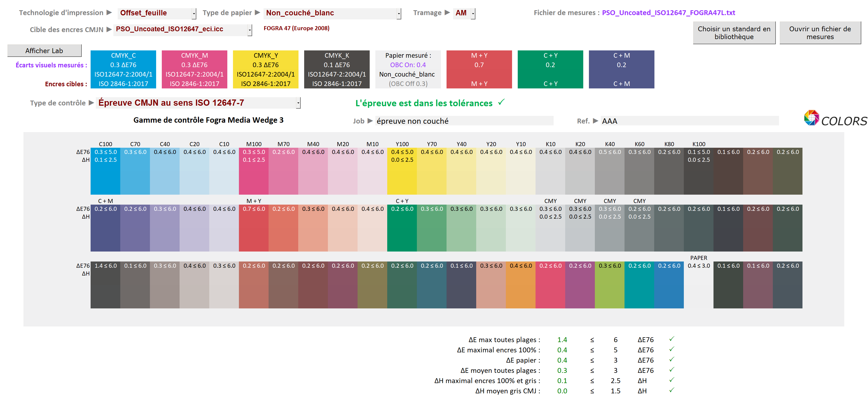
Task: Click ΔH moyen gris CMJ label
Action: [507, 391]
